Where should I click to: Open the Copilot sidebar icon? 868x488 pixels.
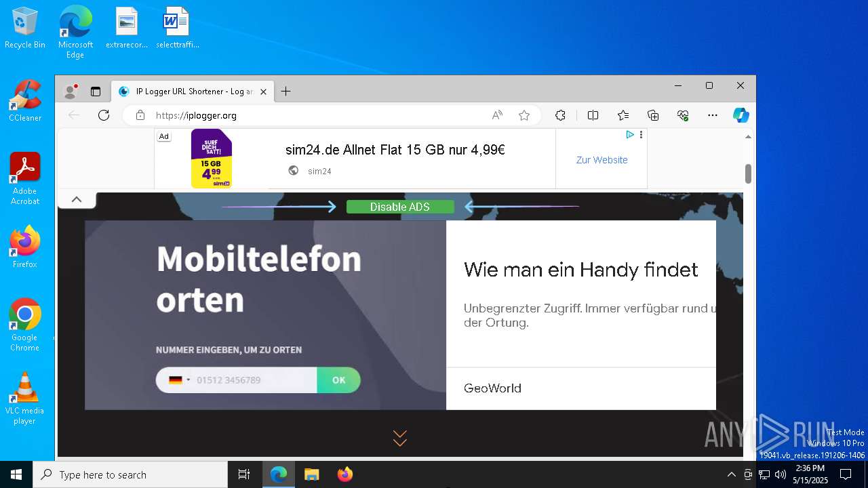pos(741,115)
